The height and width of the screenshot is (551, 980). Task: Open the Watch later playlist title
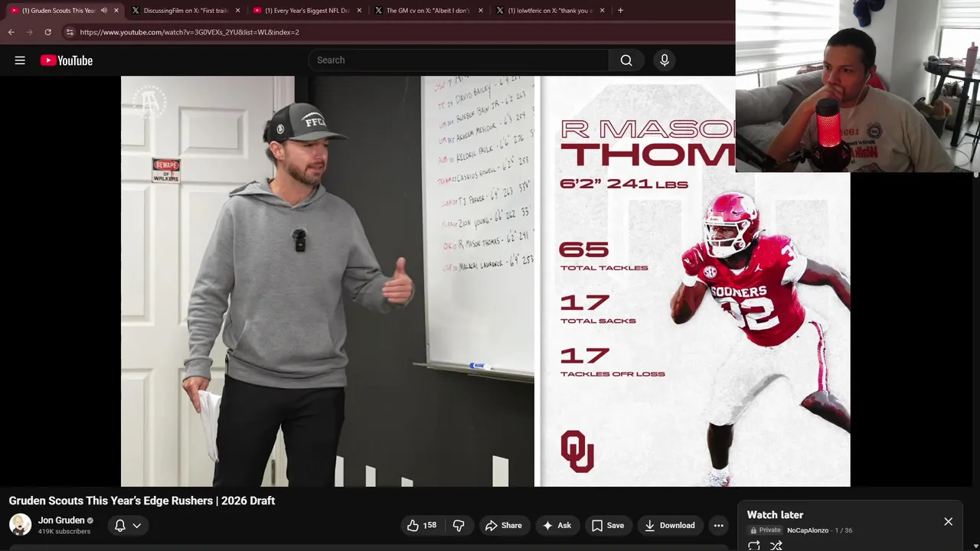coord(775,515)
